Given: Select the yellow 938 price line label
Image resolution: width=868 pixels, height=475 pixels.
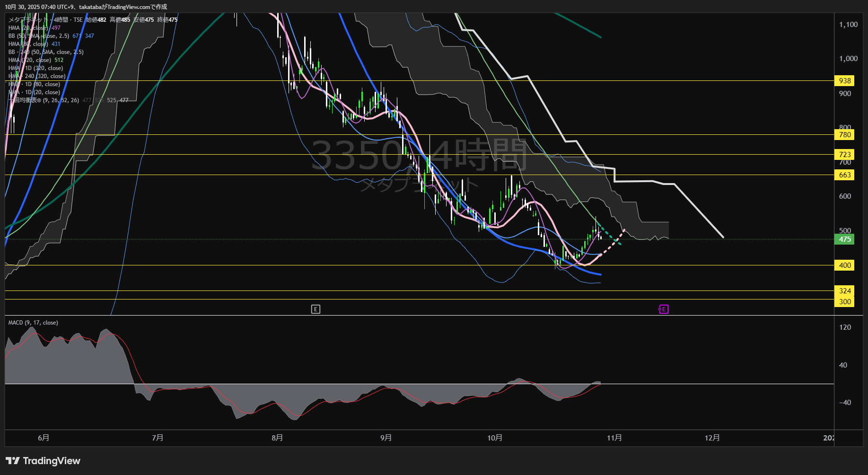Looking at the screenshot, I should 844,81.
